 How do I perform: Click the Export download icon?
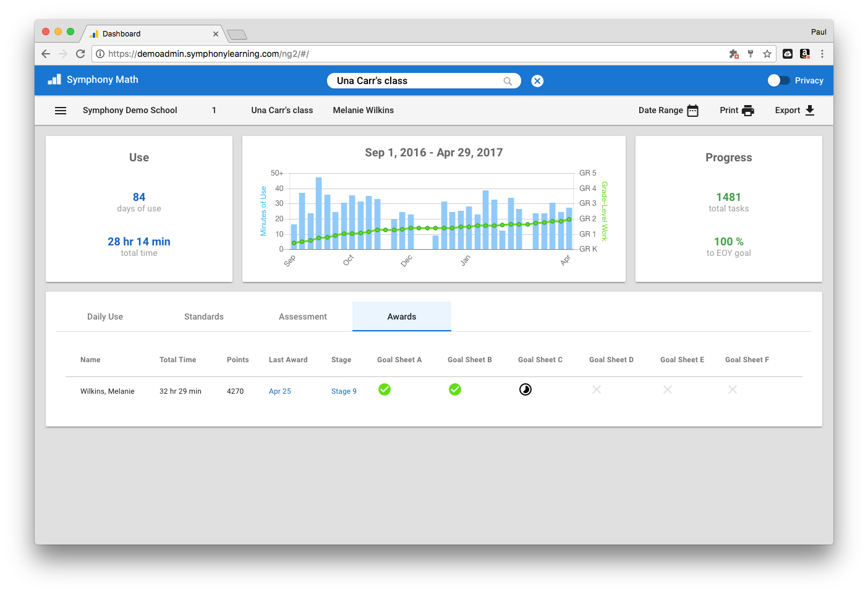(810, 111)
